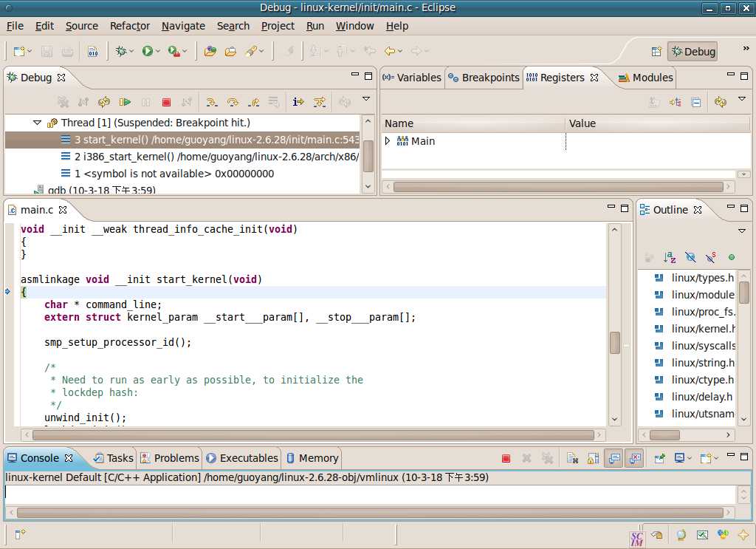
Task: Expand the Main register group
Action: click(388, 141)
